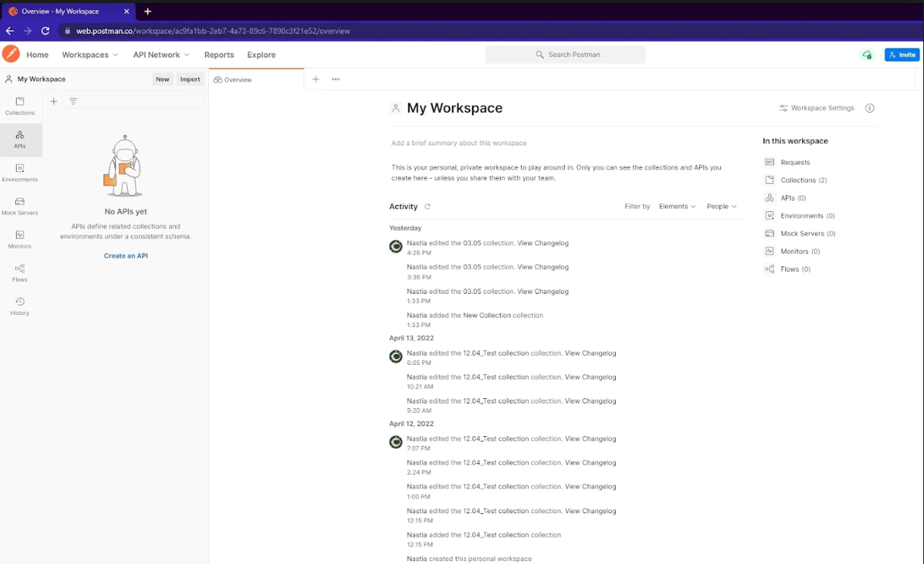Open Flows in the sidebar
Image resolution: width=924 pixels, height=564 pixels.
[20, 273]
